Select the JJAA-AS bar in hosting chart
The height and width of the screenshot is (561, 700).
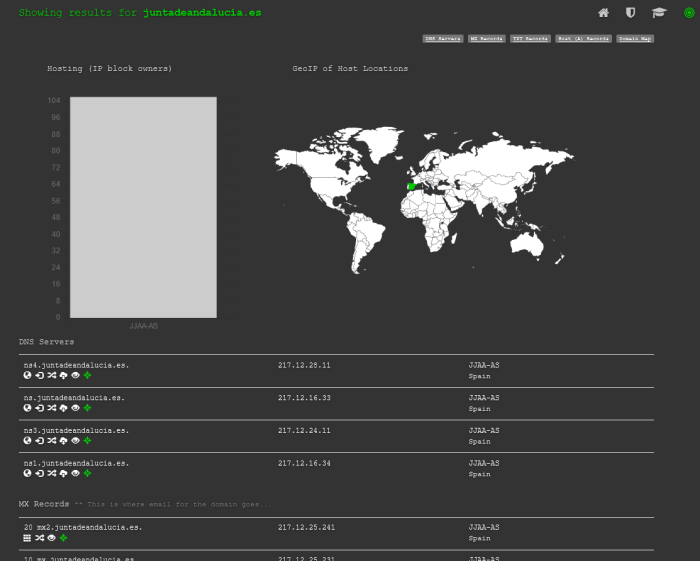pyautogui.click(x=143, y=207)
